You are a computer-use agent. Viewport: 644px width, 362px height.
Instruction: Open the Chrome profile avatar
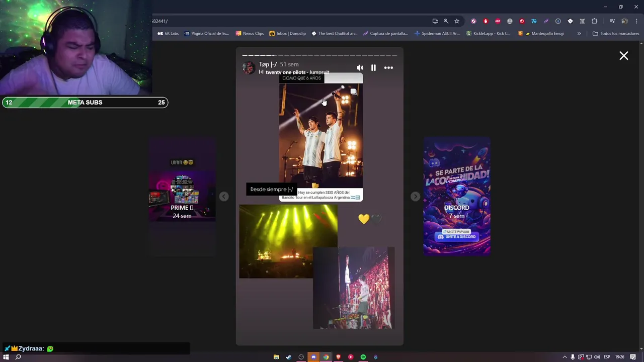[x=624, y=21]
